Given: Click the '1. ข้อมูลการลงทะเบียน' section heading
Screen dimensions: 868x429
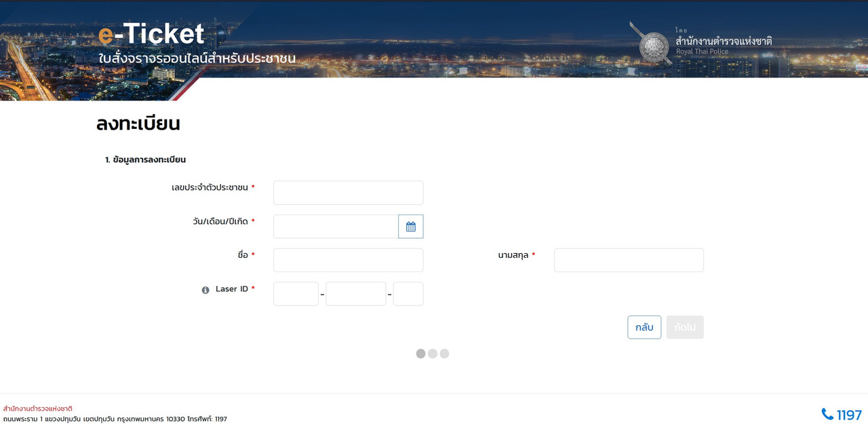Looking at the screenshot, I should pos(145,160).
